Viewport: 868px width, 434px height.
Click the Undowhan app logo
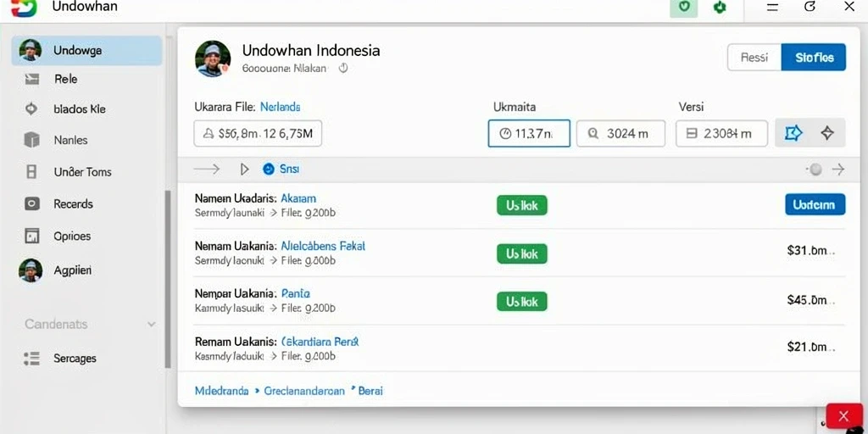23,7
